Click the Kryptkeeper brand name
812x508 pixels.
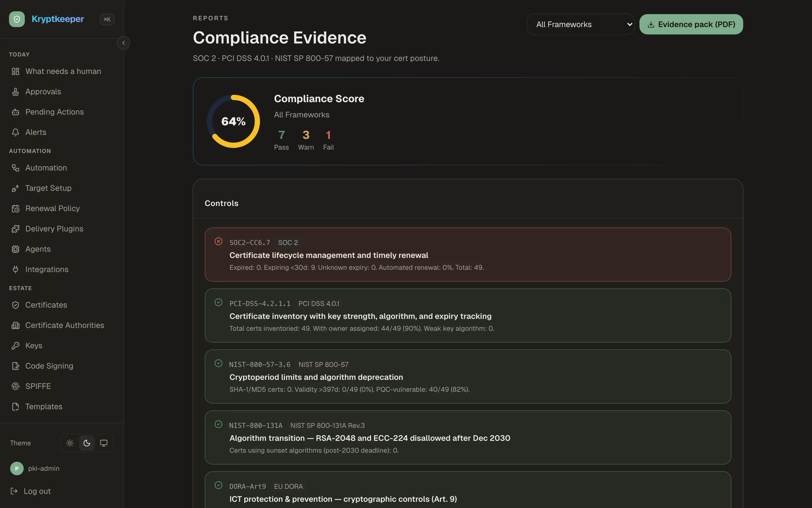[58, 19]
